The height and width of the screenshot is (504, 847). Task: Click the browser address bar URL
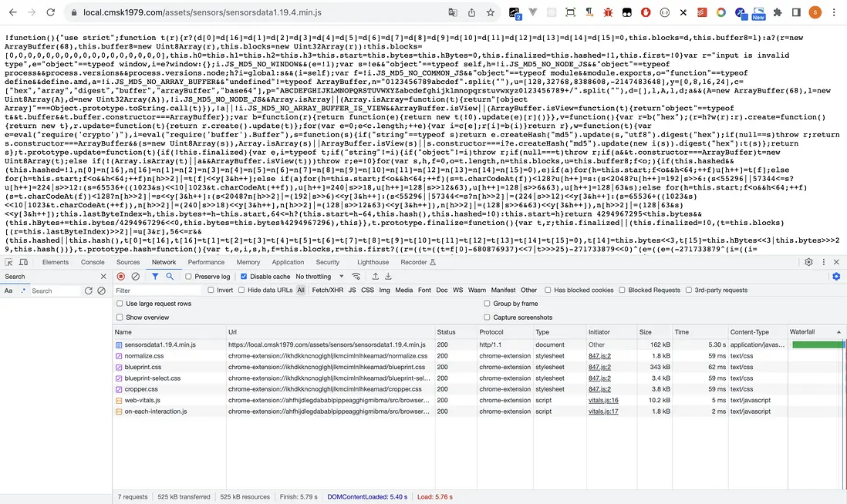(202, 12)
